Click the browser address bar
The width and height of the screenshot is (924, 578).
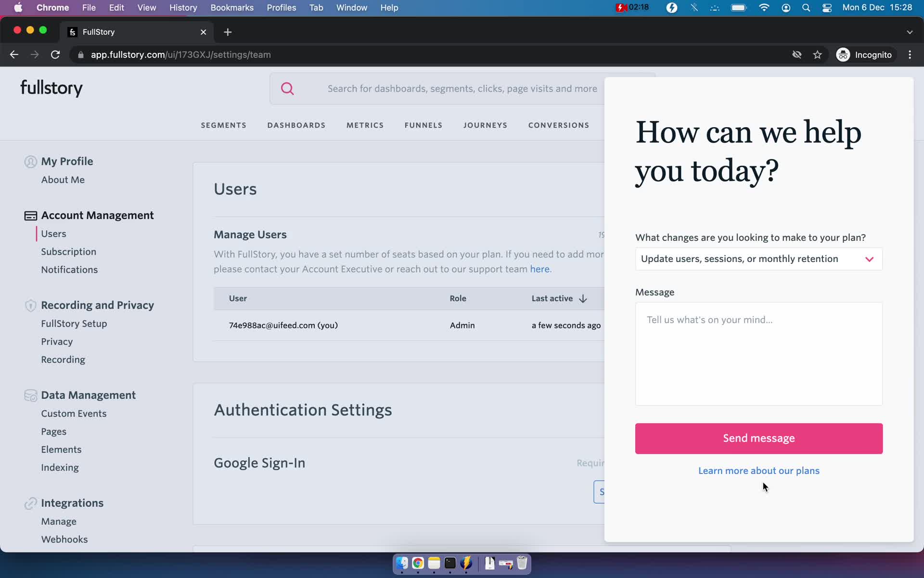pos(428,55)
